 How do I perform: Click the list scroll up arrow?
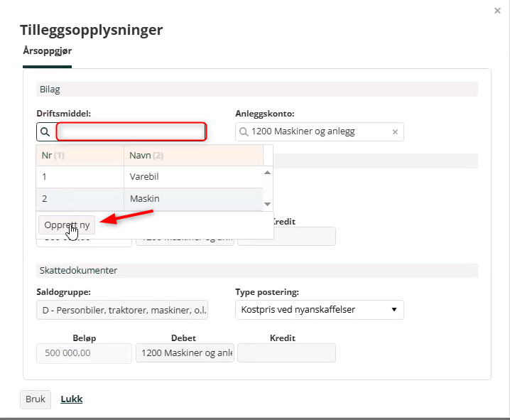(267, 173)
